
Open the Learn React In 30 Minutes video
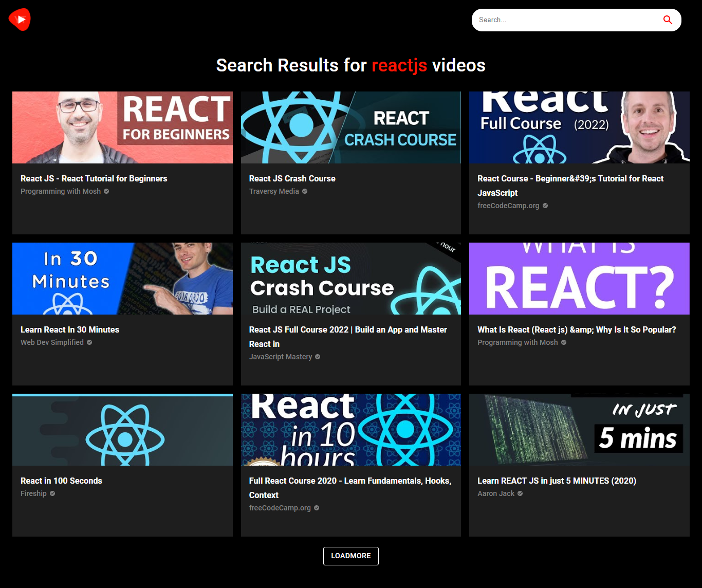tap(69, 329)
